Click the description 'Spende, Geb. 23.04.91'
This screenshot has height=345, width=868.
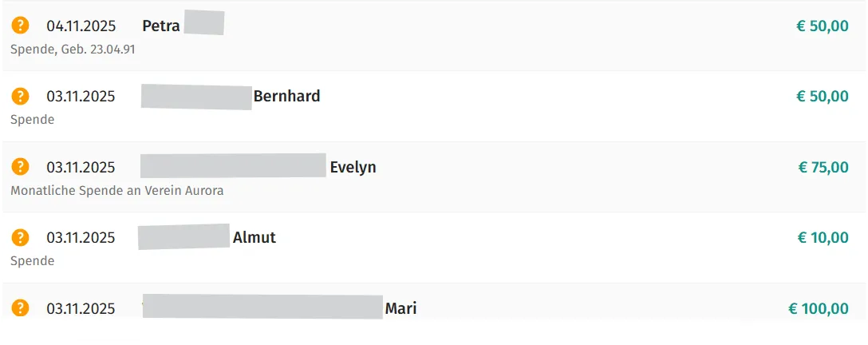[73, 49]
